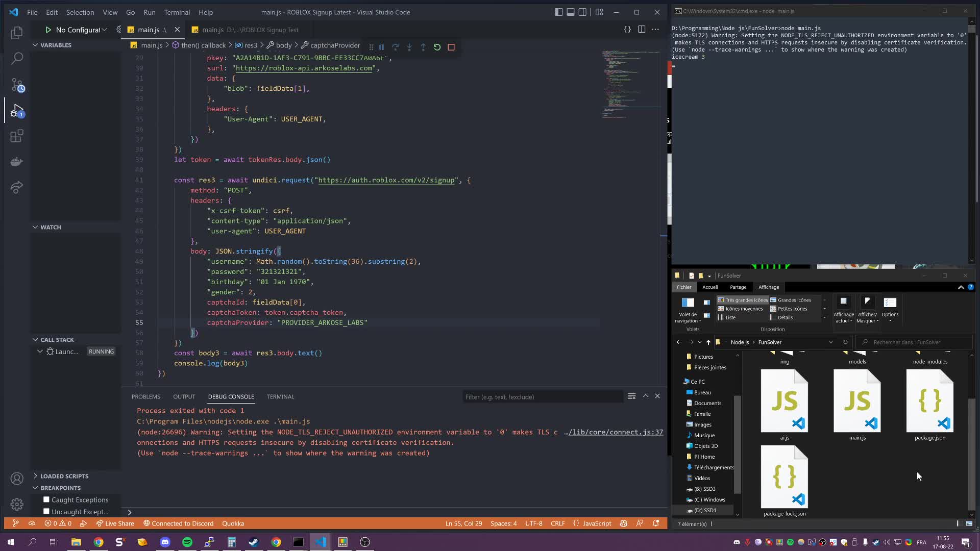The width and height of the screenshot is (980, 551).
Task: Restart the debug session
Action: (x=437, y=47)
